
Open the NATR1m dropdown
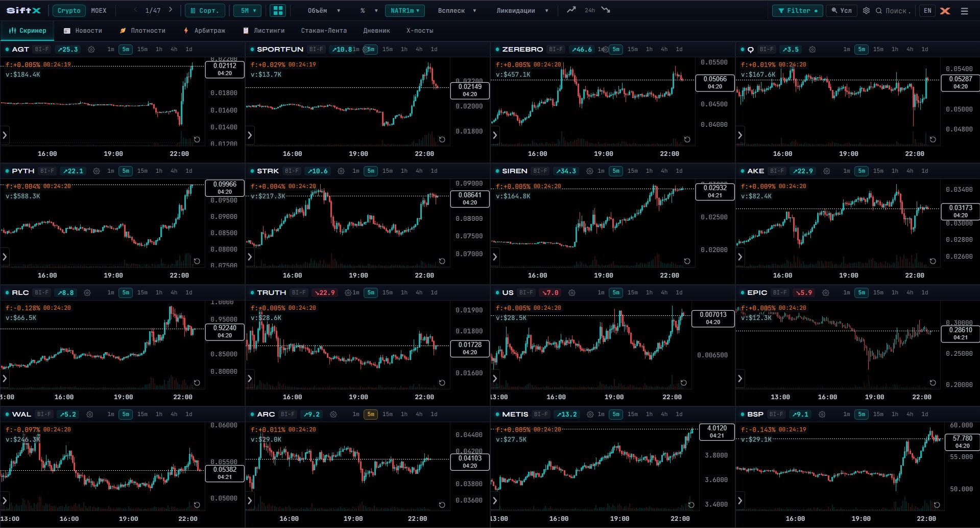coord(405,10)
